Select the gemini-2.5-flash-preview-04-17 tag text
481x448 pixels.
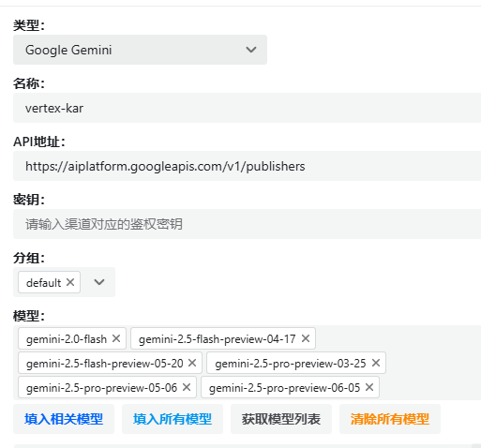[x=218, y=339]
